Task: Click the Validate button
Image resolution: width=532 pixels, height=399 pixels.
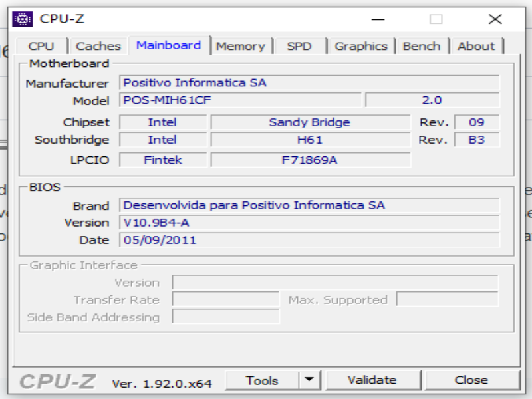Action: click(x=372, y=380)
